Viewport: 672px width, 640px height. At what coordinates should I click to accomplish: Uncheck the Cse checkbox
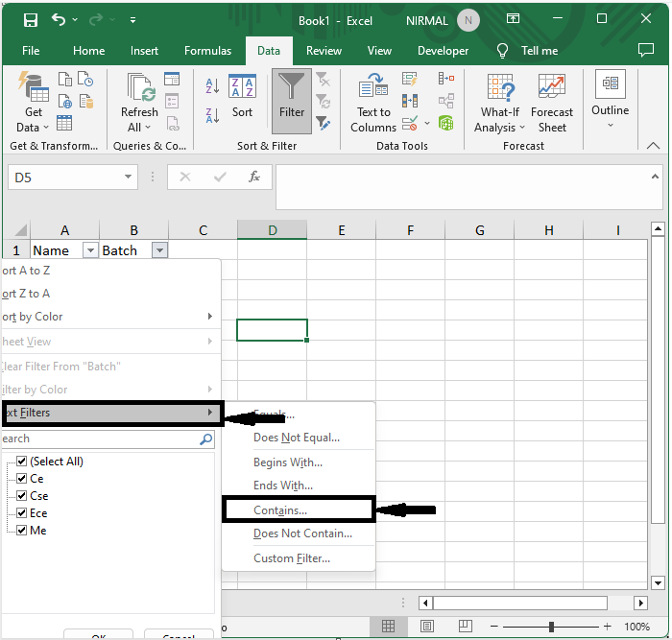pyautogui.click(x=21, y=496)
